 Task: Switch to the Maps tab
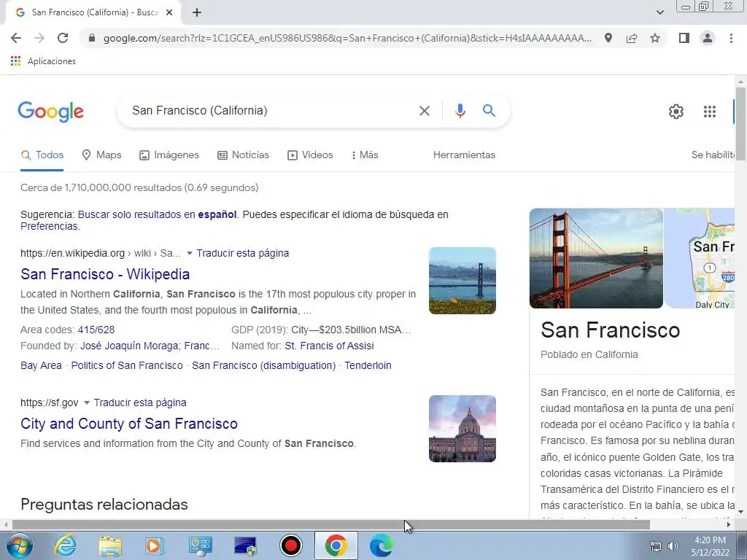[x=101, y=155]
